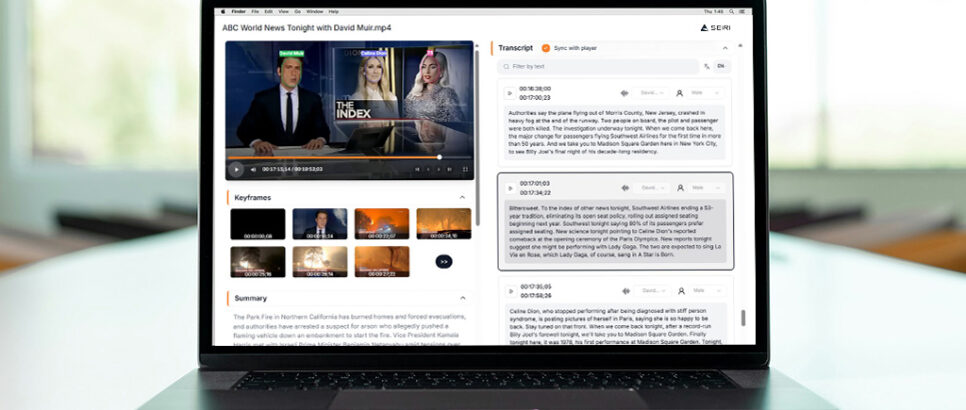This screenshot has width=966, height=410.
Task: Open the Edit menu
Action: point(269,11)
